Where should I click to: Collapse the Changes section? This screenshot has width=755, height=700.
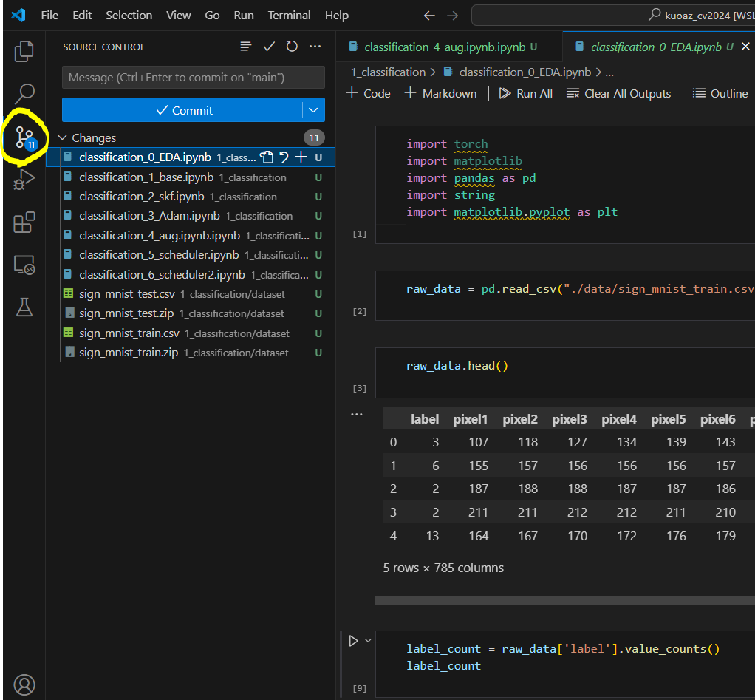pyautogui.click(x=62, y=137)
